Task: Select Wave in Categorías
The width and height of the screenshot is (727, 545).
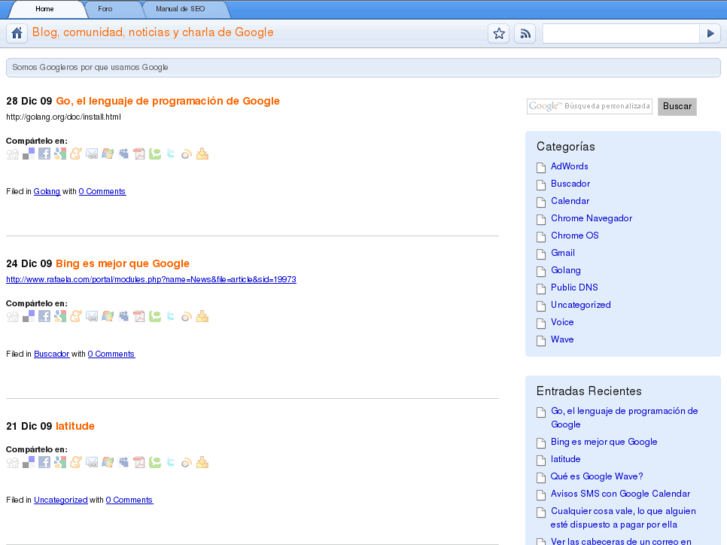Action: [x=562, y=340]
